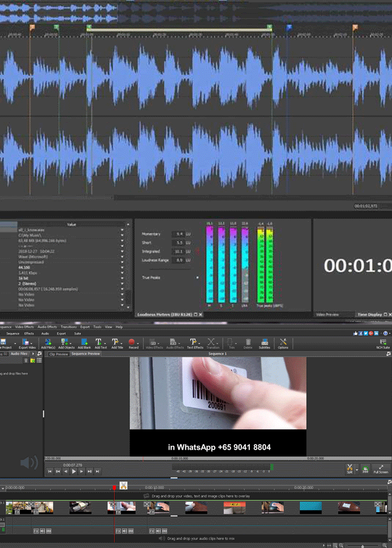Click the timeline zoom slider handle

coord(362,546)
